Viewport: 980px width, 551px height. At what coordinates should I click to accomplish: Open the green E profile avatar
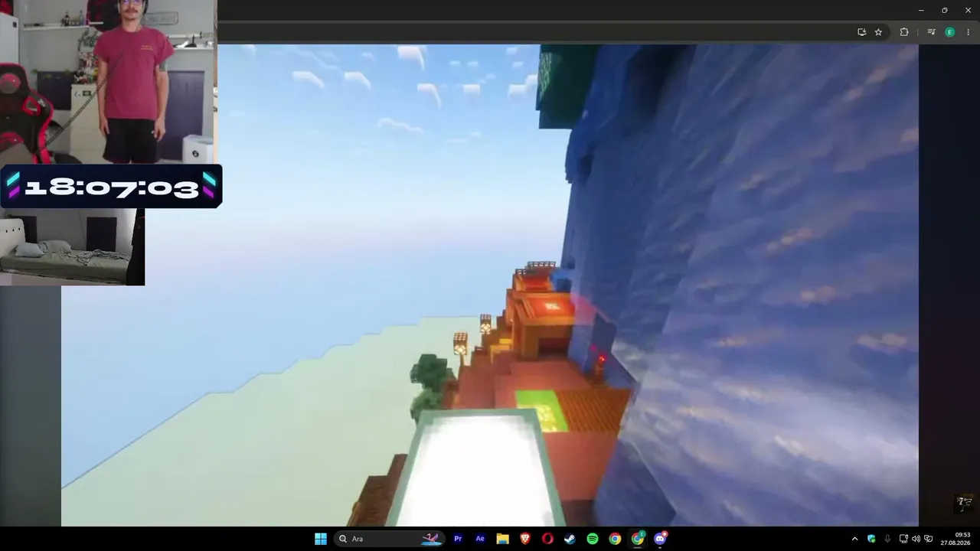click(950, 32)
